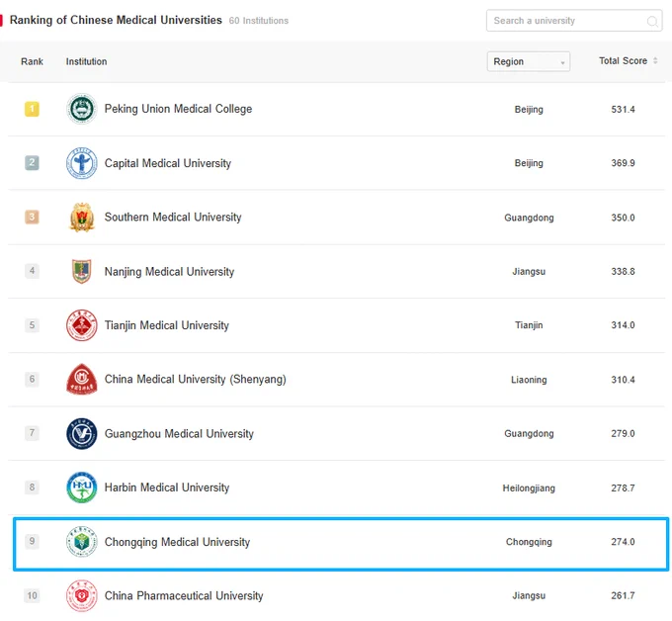Click the rank 7 badge
The width and height of the screenshot is (672, 621).
coord(32,433)
